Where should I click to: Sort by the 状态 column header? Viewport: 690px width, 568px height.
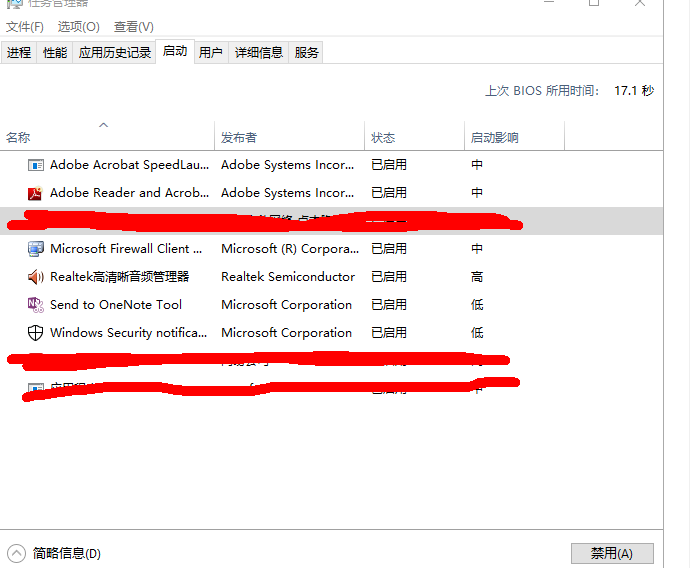(415, 138)
